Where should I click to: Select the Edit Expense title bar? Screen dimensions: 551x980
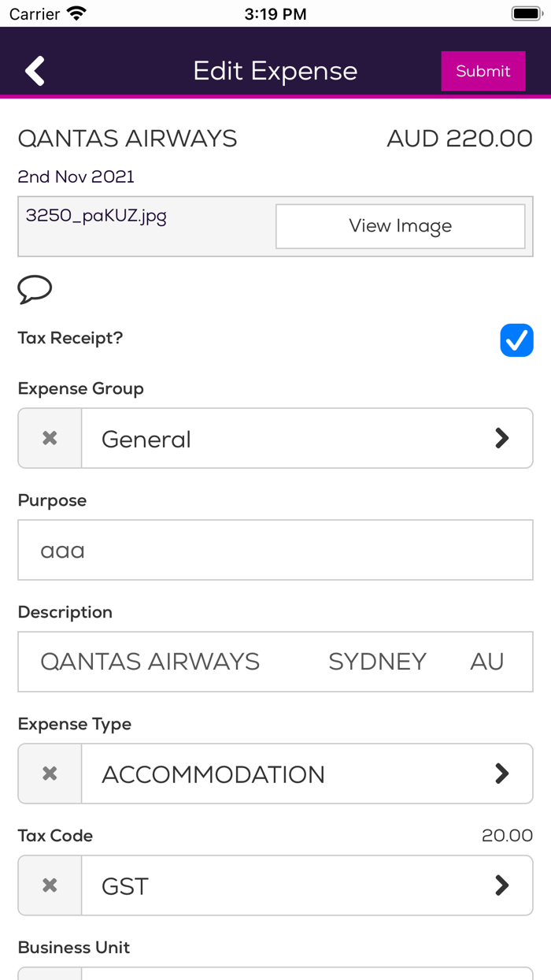click(x=275, y=70)
